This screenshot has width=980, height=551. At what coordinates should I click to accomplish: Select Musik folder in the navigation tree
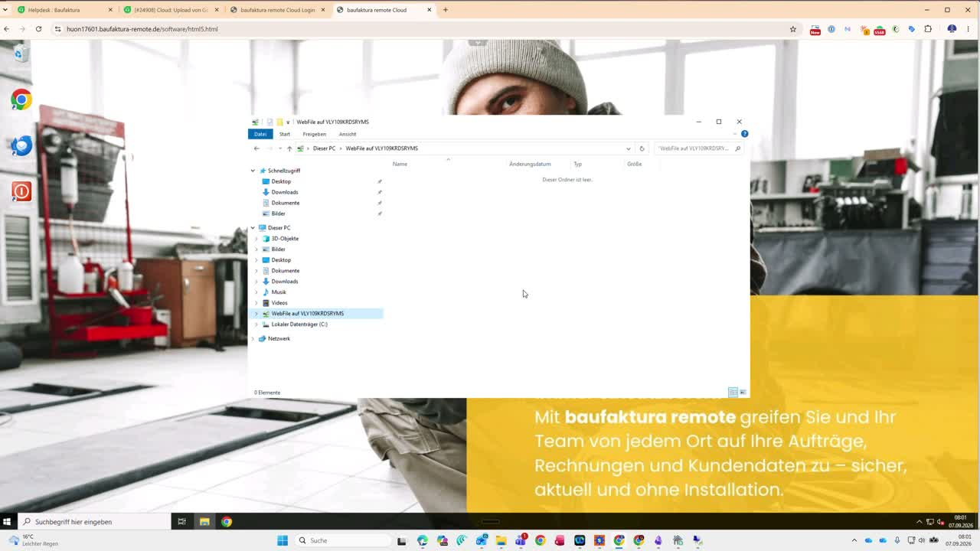pyautogui.click(x=279, y=292)
